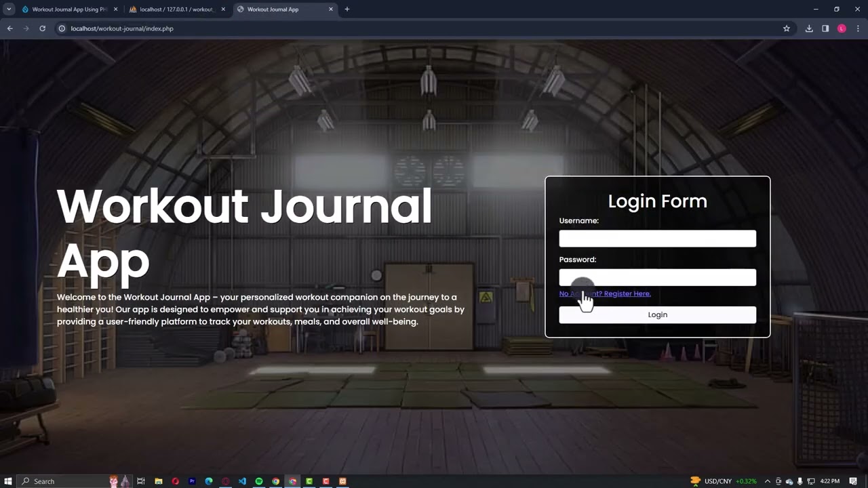Reload the current page
Screen dimensions: 868x488
(x=42, y=28)
